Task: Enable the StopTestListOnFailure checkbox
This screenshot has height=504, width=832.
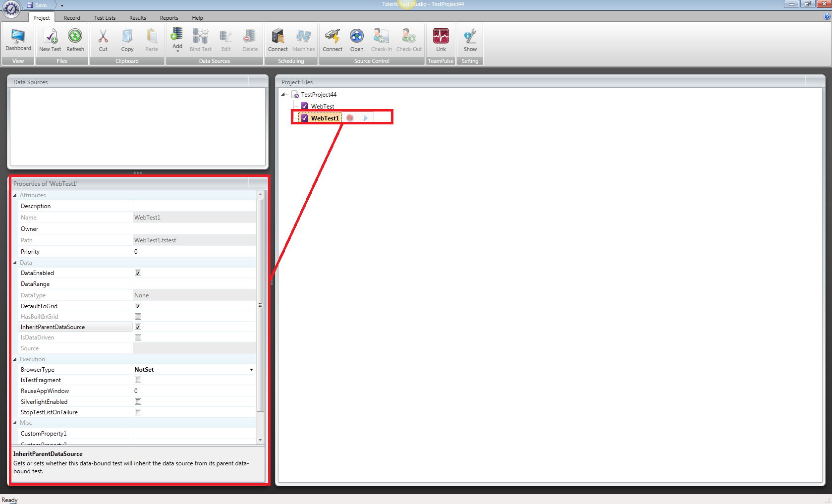Action: click(138, 412)
